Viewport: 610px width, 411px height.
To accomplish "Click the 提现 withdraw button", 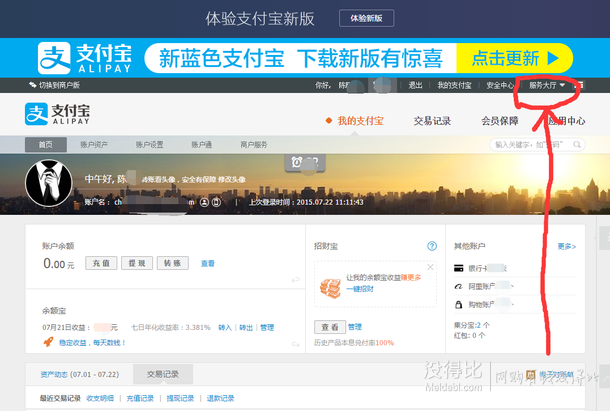I will click(137, 263).
